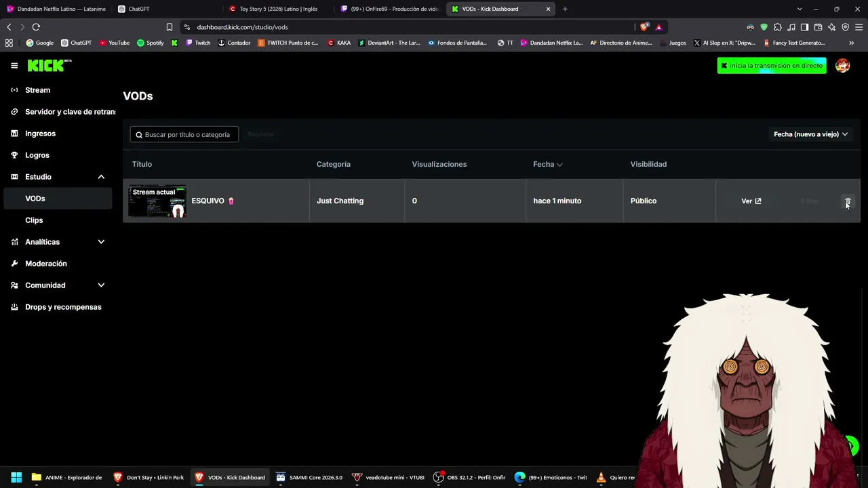Open the Contador bookmark
The height and width of the screenshot is (488, 868).
pyautogui.click(x=234, y=43)
